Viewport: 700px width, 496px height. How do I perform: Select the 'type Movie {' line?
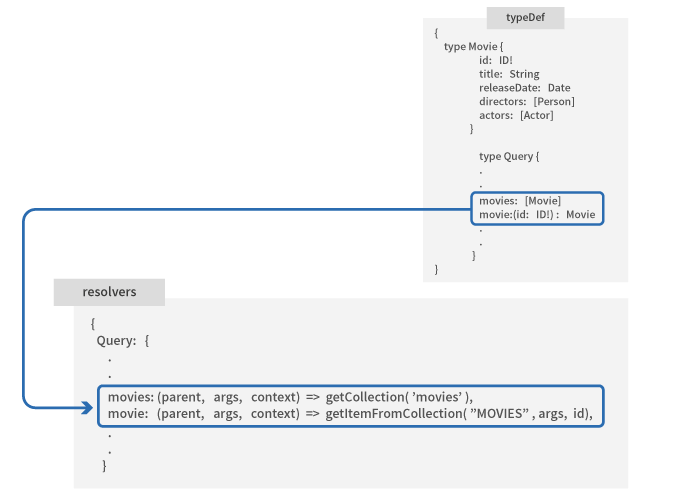(x=473, y=46)
